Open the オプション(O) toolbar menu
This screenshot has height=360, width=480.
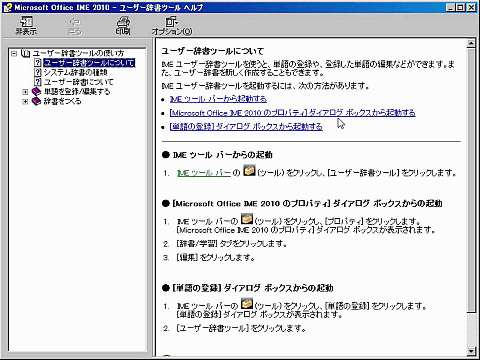click(x=172, y=26)
